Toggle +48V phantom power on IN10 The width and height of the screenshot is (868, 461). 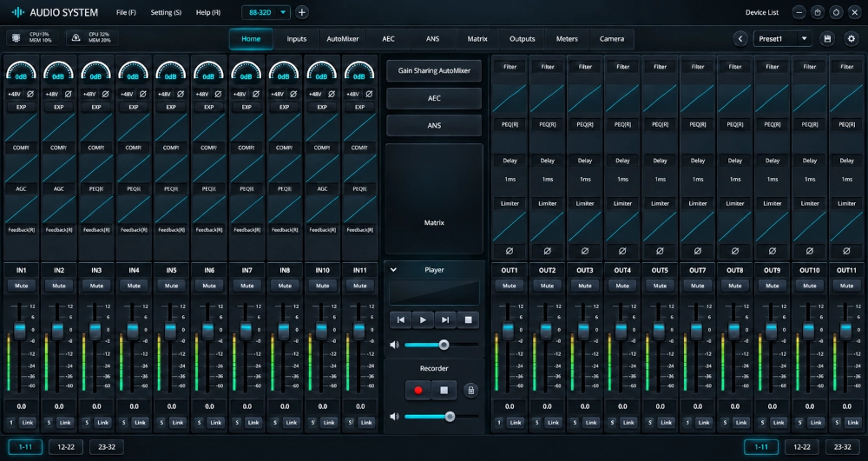tap(315, 94)
